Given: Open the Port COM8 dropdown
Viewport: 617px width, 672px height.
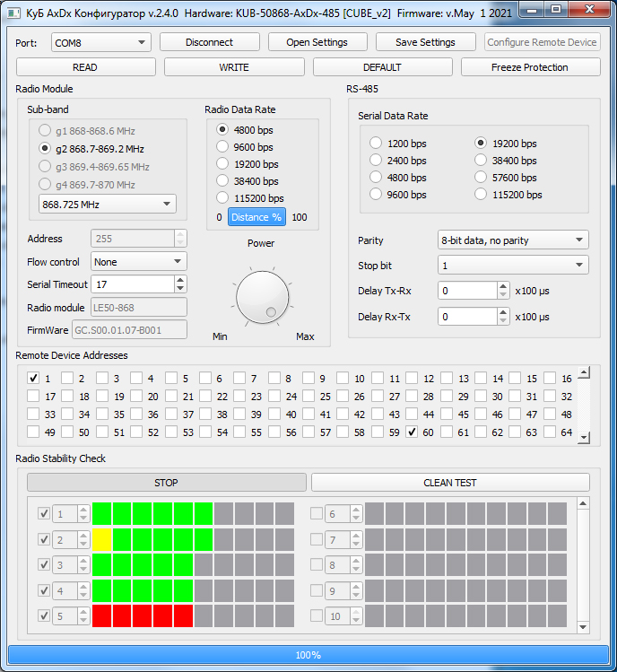Looking at the screenshot, I should click(x=101, y=42).
